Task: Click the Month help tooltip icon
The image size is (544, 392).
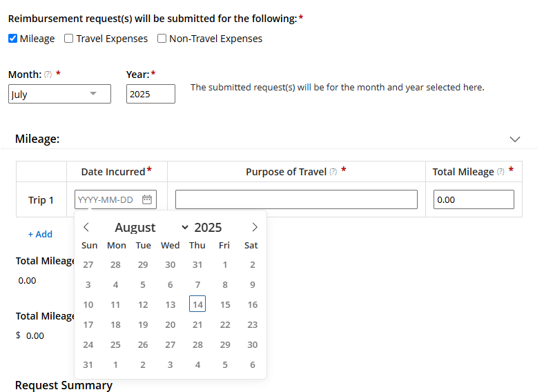Action: pyautogui.click(x=48, y=75)
